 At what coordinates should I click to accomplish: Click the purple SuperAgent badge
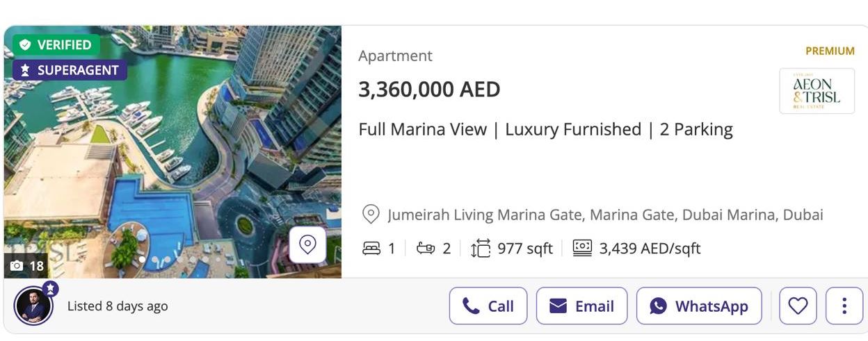click(x=70, y=70)
